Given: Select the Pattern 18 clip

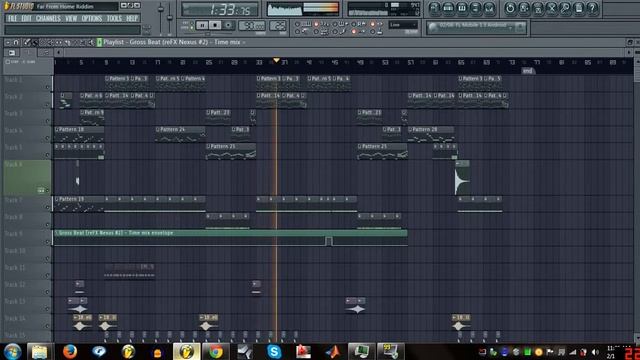Looking at the screenshot, I should (79, 135).
